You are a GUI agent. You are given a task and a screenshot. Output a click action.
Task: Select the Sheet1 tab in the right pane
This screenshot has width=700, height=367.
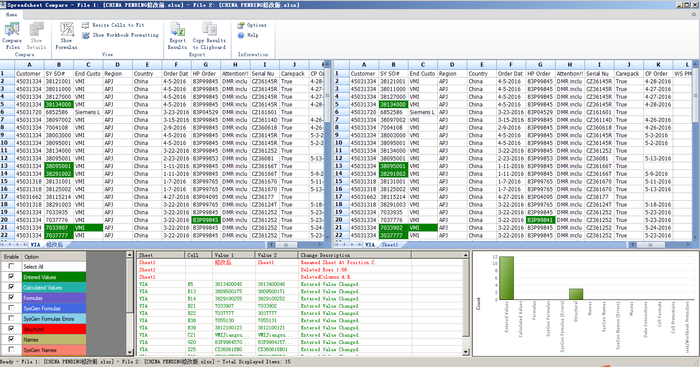(x=389, y=245)
